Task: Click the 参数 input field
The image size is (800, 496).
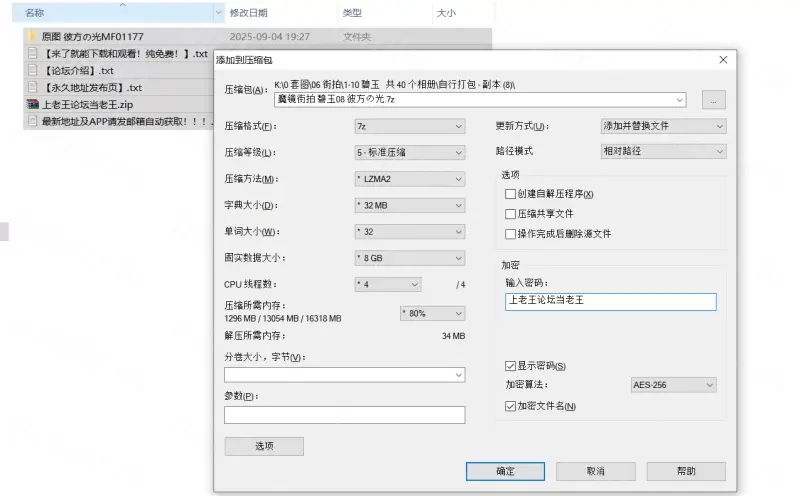Action: click(x=344, y=415)
